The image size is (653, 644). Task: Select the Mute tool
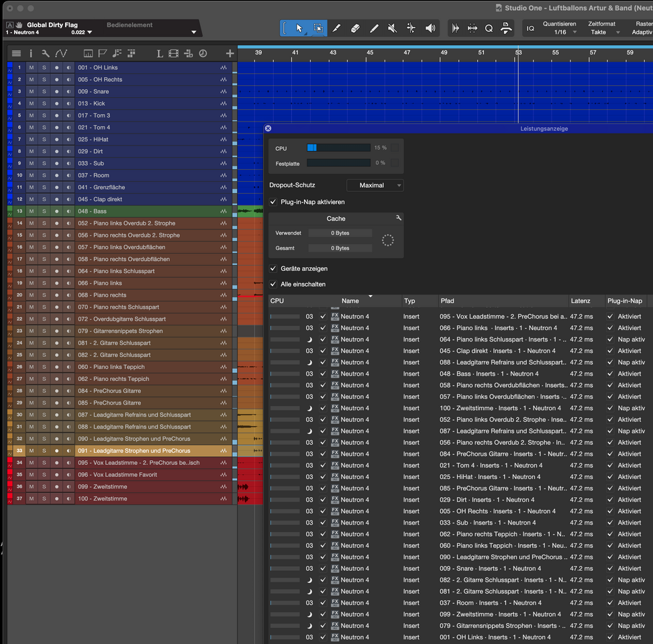pyautogui.click(x=393, y=28)
